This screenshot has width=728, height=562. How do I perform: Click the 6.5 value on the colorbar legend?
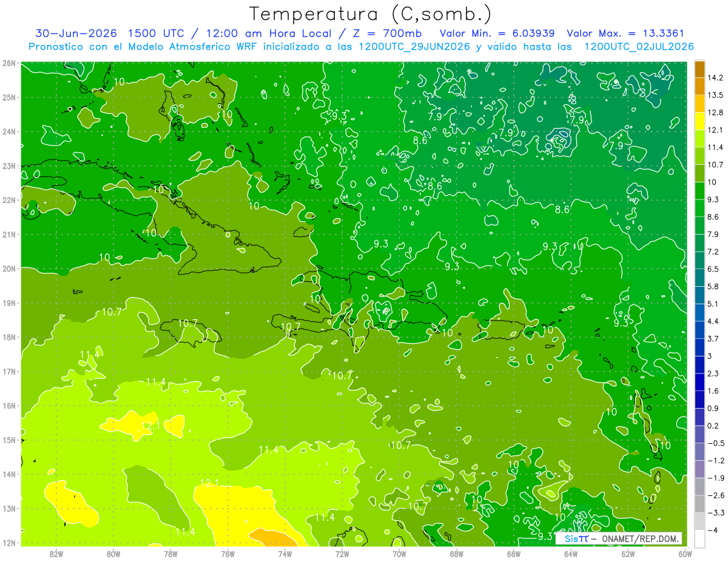click(713, 269)
